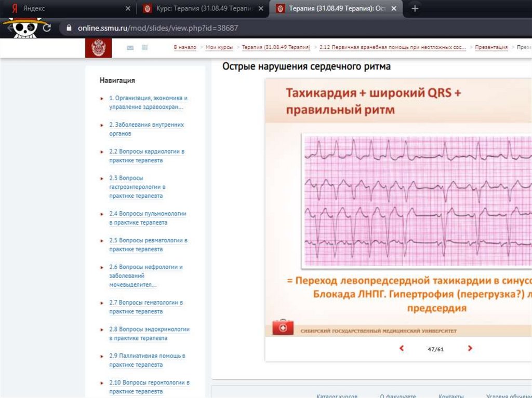Viewport: 532px width, 398px height.
Task: Expand arrow beside 2.4 Вопросы пульмонологии
Action: (x=102, y=214)
